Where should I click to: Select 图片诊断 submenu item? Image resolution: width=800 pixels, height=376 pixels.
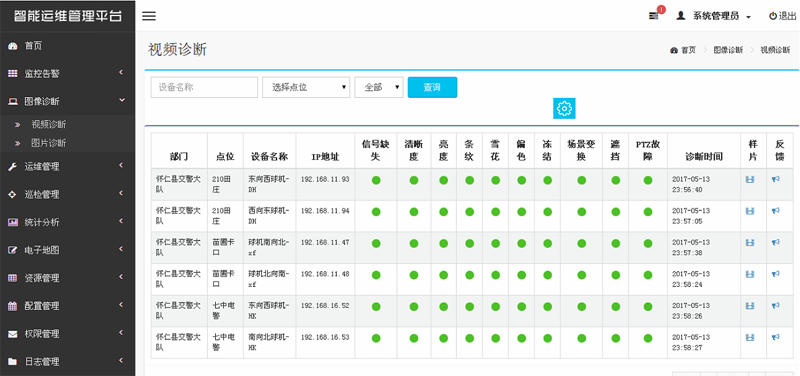[48, 143]
